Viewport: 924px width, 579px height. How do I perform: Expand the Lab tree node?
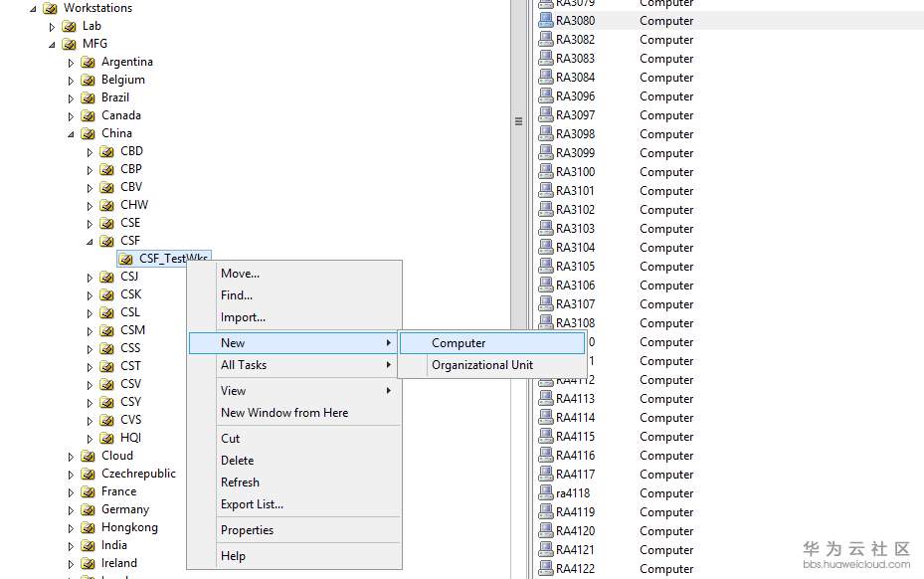pos(52,27)
